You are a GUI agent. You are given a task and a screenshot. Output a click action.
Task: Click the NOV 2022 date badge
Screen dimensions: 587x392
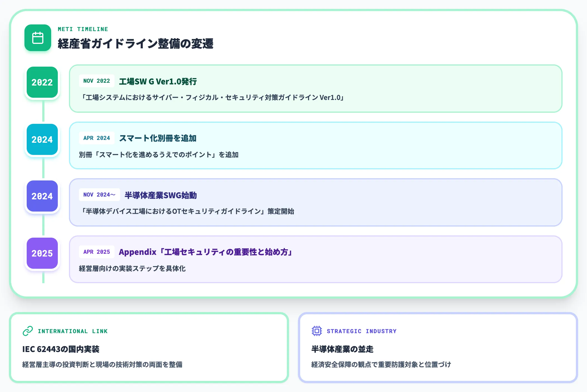coord(97,81)
